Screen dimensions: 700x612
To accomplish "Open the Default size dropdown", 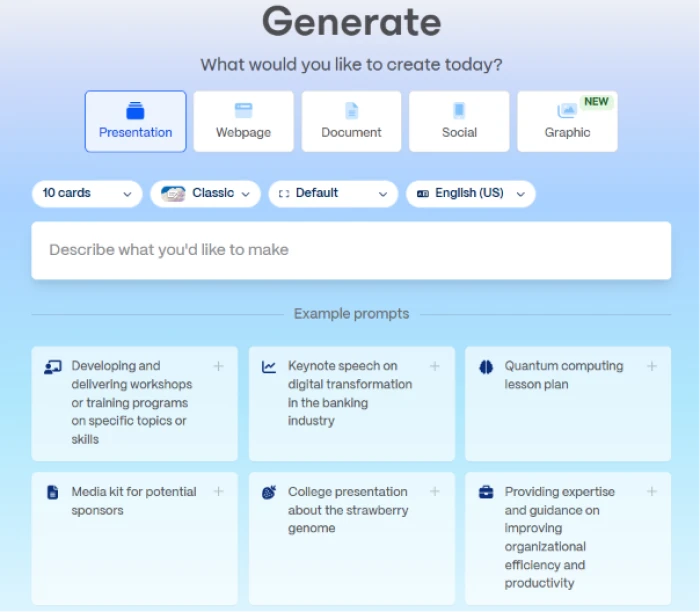I will (x=333, y=193).
